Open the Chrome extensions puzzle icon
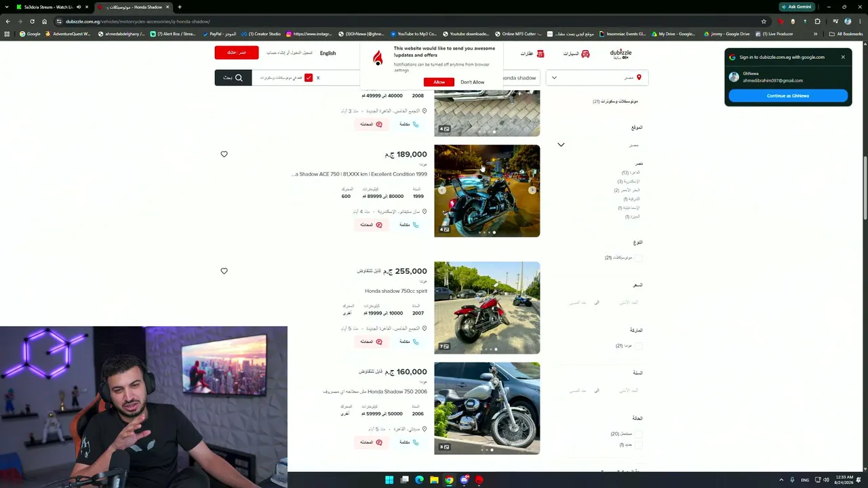The width and height of the screenshot is (868, 488). point(817,21)
